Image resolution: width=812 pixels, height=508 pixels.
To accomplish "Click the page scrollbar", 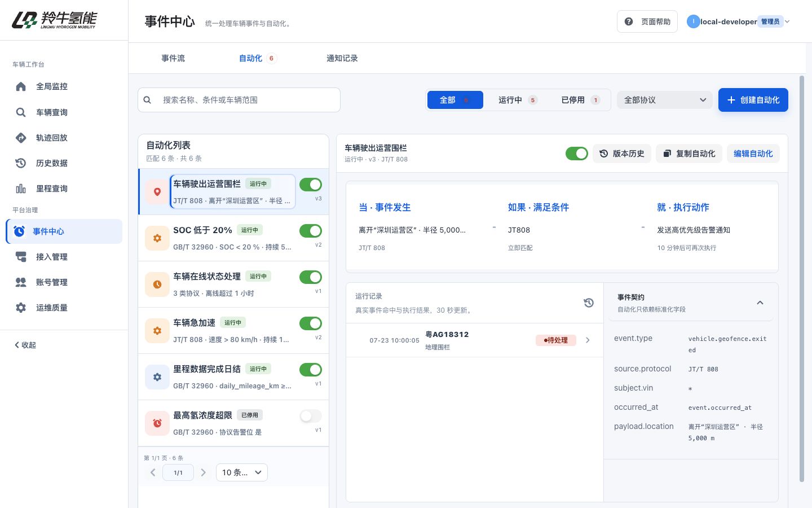I will 802,279.
